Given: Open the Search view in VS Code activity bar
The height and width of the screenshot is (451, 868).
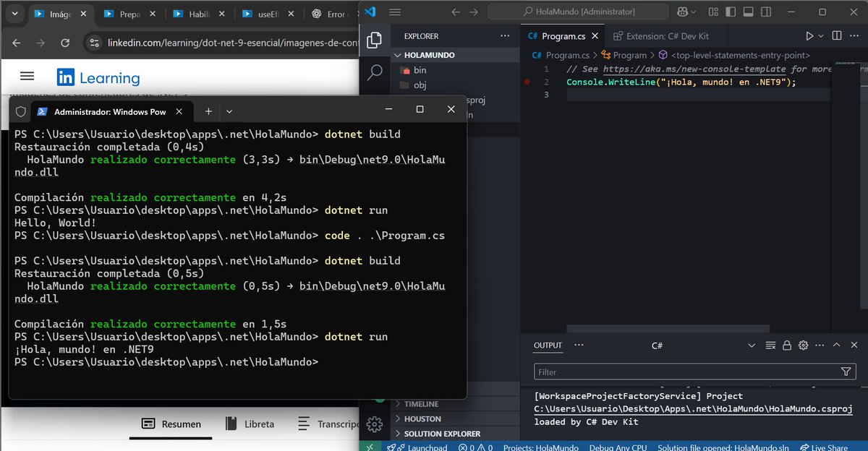Looking at the screenshot, I should 375,72.
